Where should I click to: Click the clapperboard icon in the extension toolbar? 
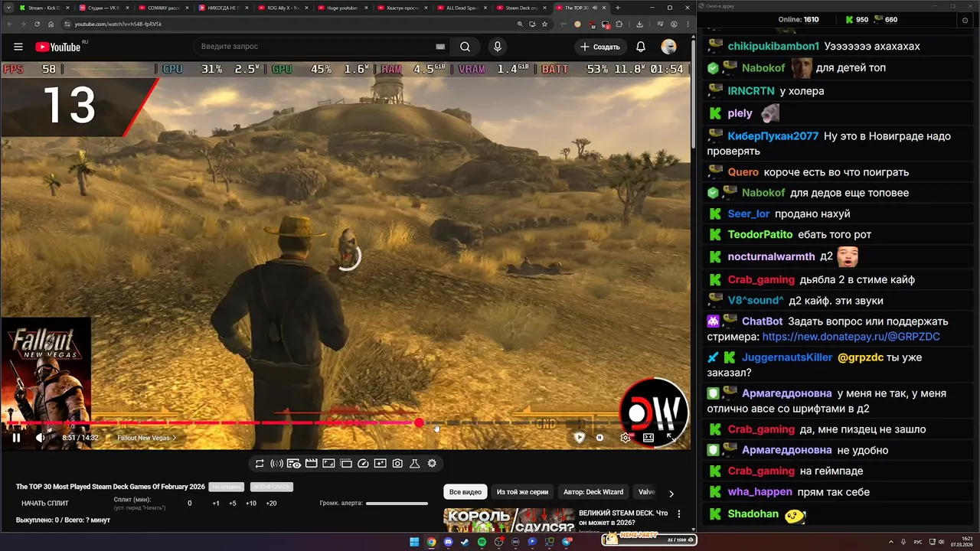coord(311,464)
